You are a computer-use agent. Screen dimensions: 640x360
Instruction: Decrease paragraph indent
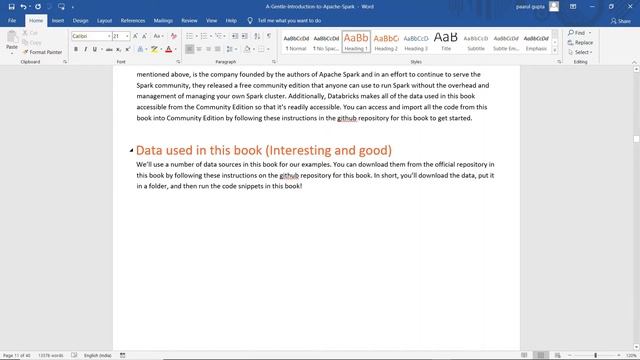tap(235, 36)
